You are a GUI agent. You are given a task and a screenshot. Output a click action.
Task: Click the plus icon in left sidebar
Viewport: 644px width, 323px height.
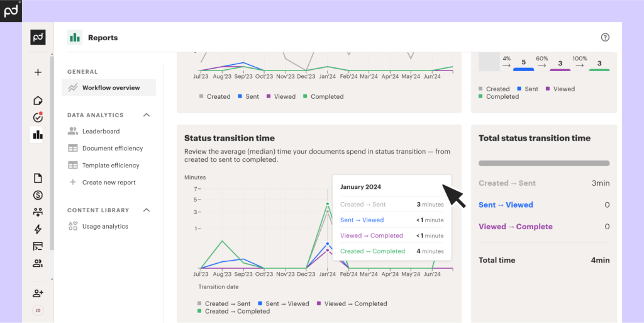[x=38, y=72]
